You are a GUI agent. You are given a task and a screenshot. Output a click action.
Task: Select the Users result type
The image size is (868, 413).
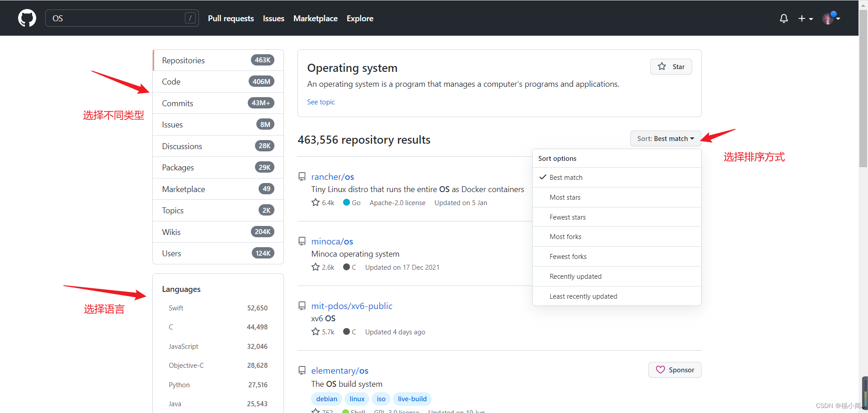point(218,253)
